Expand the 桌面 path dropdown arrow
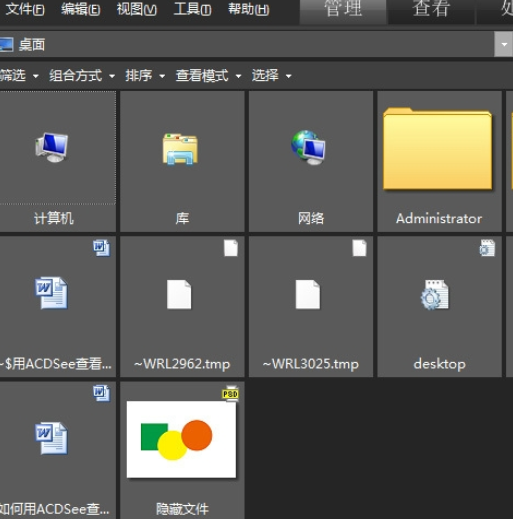The width and height of the screenshot is (513, 519). [x=503, y=44]
